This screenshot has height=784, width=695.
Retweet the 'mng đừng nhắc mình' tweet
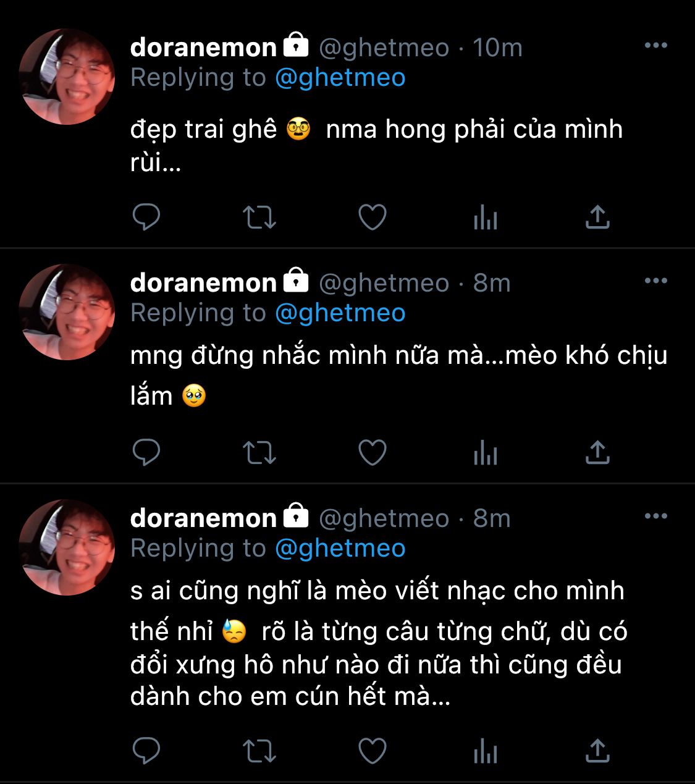tap(259, 452)
